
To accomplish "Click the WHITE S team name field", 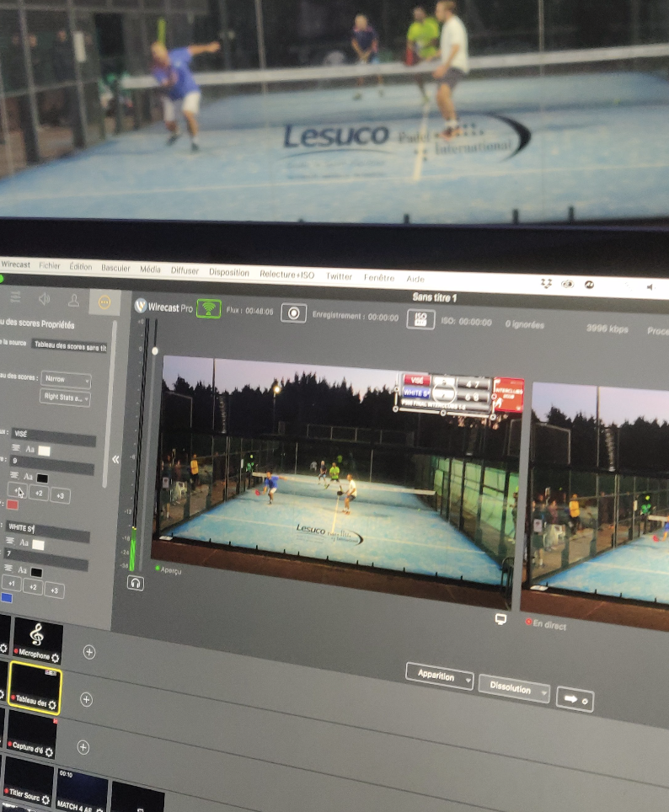I will coord(48,531).
